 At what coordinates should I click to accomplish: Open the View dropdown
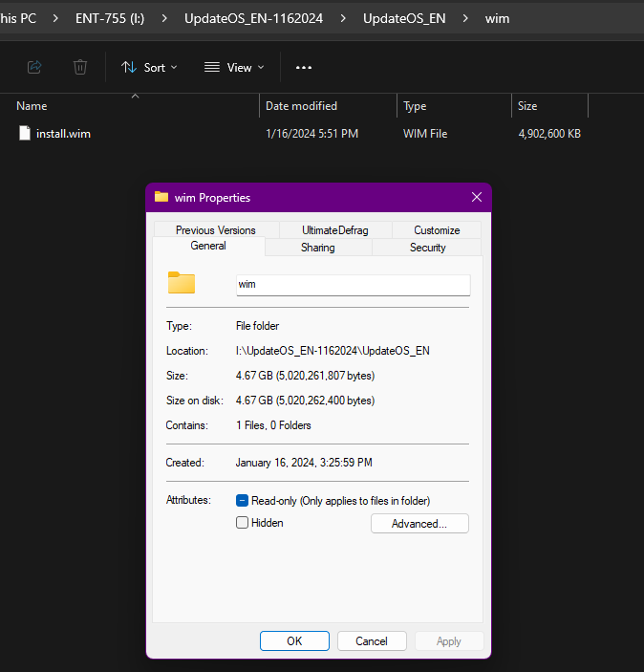234,67
